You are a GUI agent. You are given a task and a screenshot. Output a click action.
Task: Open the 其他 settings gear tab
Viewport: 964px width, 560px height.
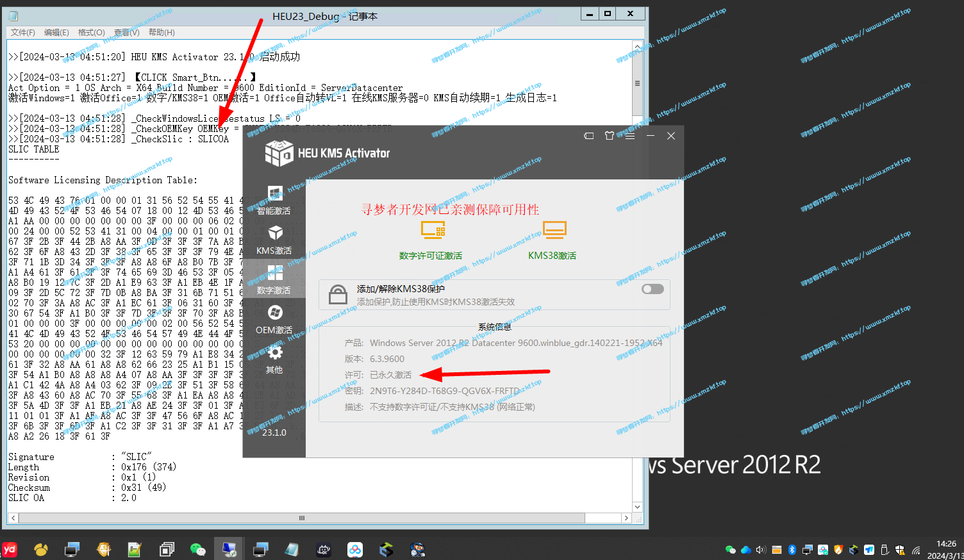pyautogui.click(x=274, y=359)
